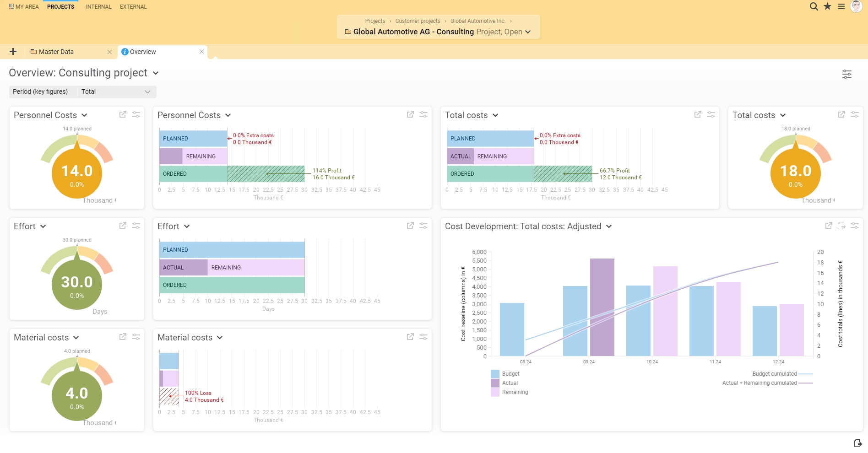The width and height of the screenshot is (868, 453).
Task: Close the Overview tab
Action: pyautogui.click(x=201, y=52)
